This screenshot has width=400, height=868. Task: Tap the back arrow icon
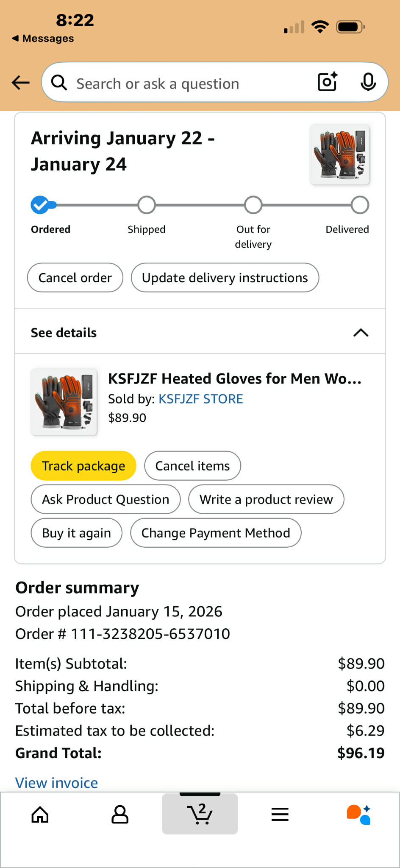coord(20,82)
